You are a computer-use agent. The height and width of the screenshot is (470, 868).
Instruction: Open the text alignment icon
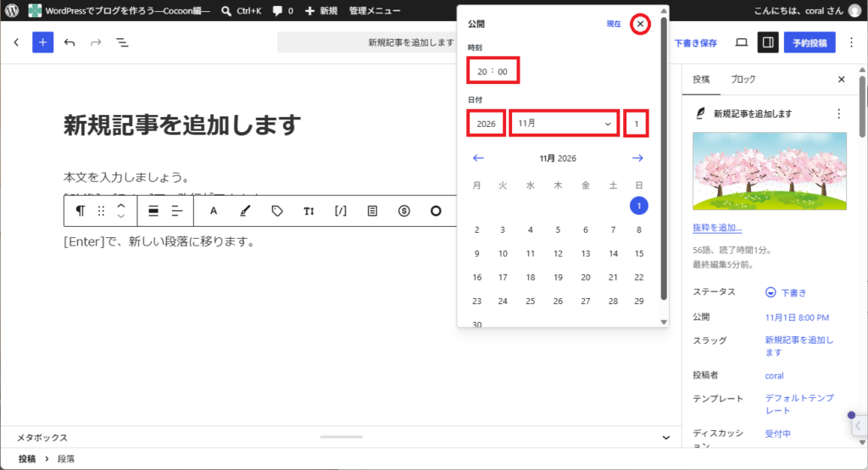click(177, 211)
